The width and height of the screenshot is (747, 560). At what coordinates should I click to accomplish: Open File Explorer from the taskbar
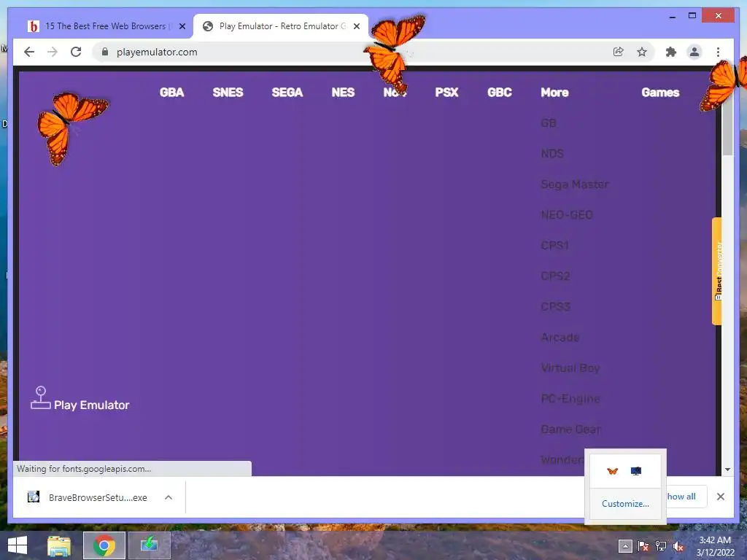click(x=59, y=545)
